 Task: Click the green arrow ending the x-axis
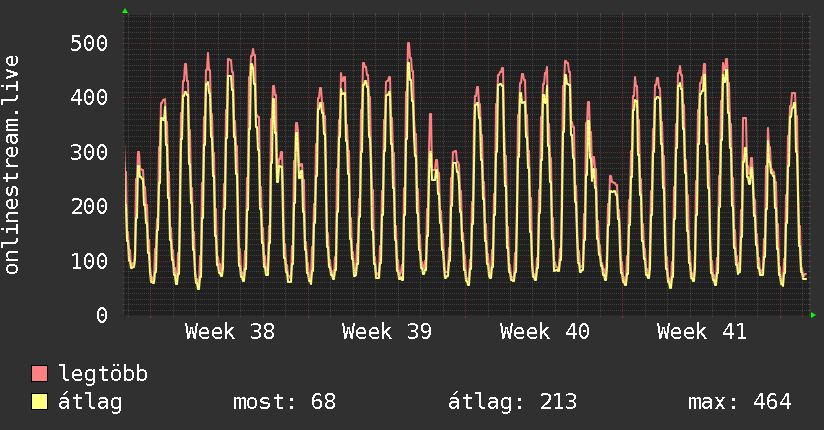coord(813,315)
